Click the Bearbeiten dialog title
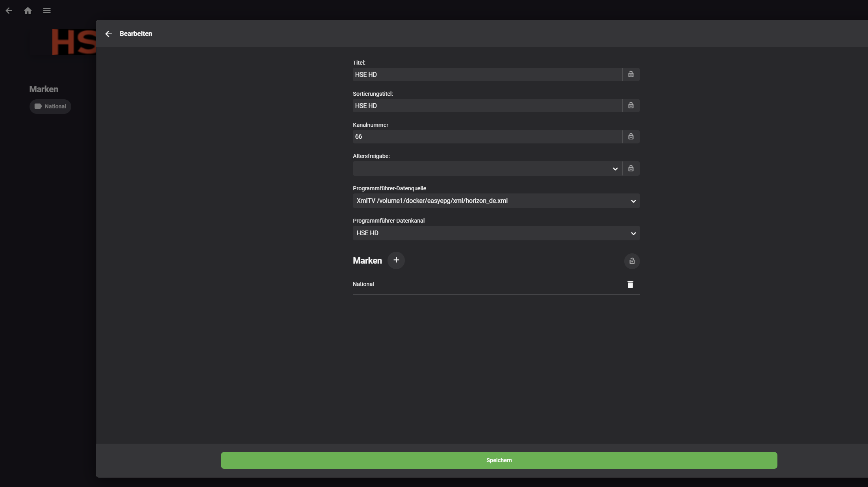 pos(136,34)
